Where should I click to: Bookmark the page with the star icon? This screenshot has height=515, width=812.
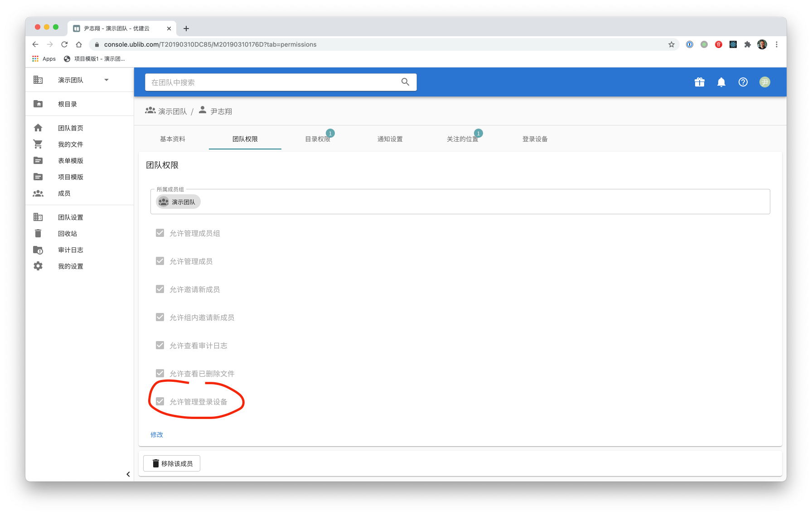point(671,44)
